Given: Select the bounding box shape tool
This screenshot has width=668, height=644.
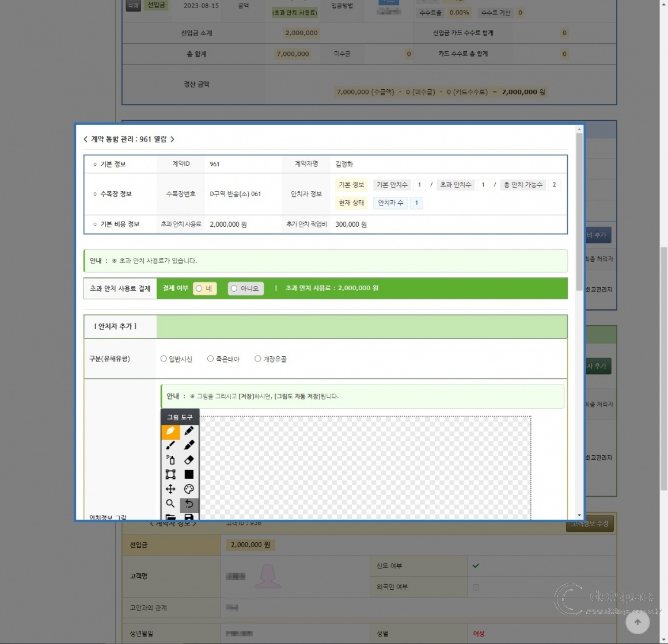Looking at the screenshot, I should (x=170, y=474).
